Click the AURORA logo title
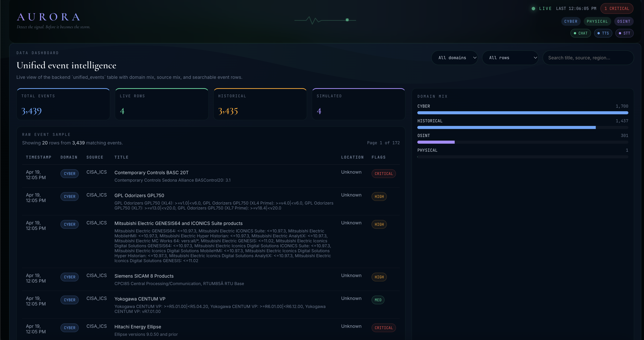The image size is (644, 340). coord(49,17)
